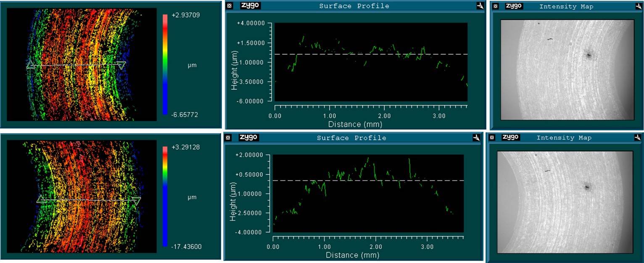Click the dark spot in the upper intensity map image
The height and width of the screenshot is (263, 644).
point(589,55)
